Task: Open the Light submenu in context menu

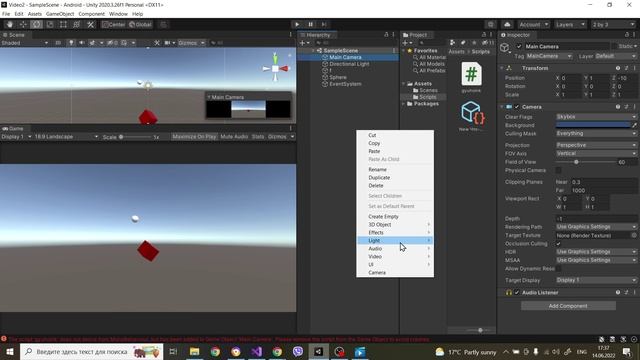Action: pyautogui.click(x=395, y=240)
